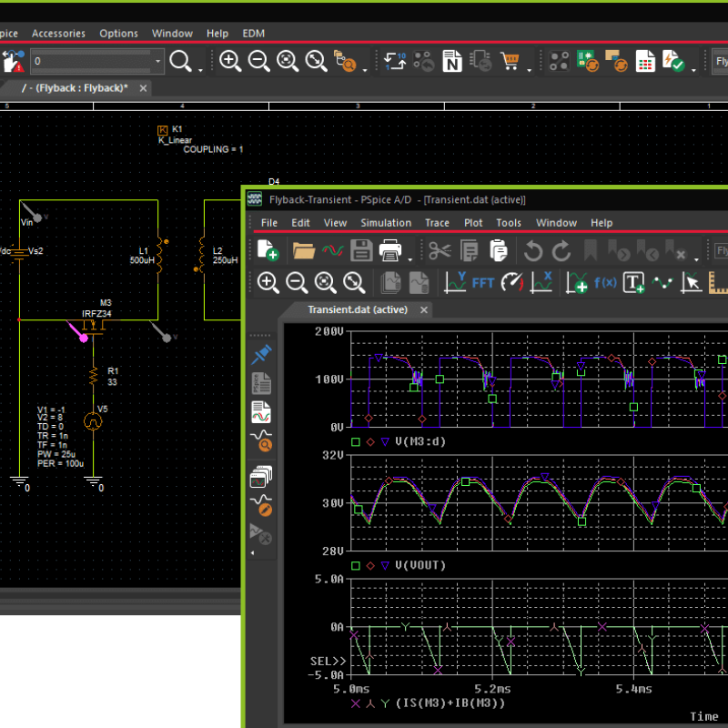728x728 pixels.
Task: Open the search text combo box dropdown
Action: (159, 62)
